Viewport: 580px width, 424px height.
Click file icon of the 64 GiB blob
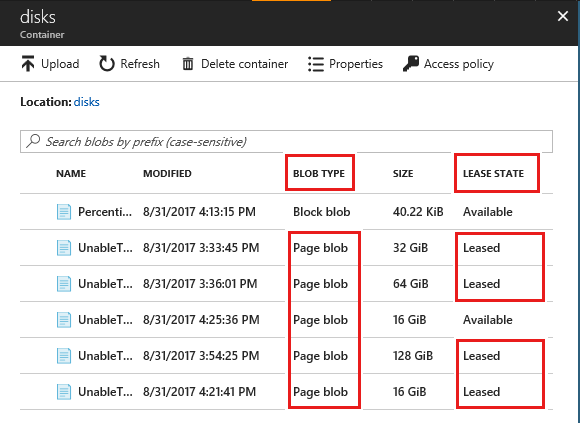[64, 284]
